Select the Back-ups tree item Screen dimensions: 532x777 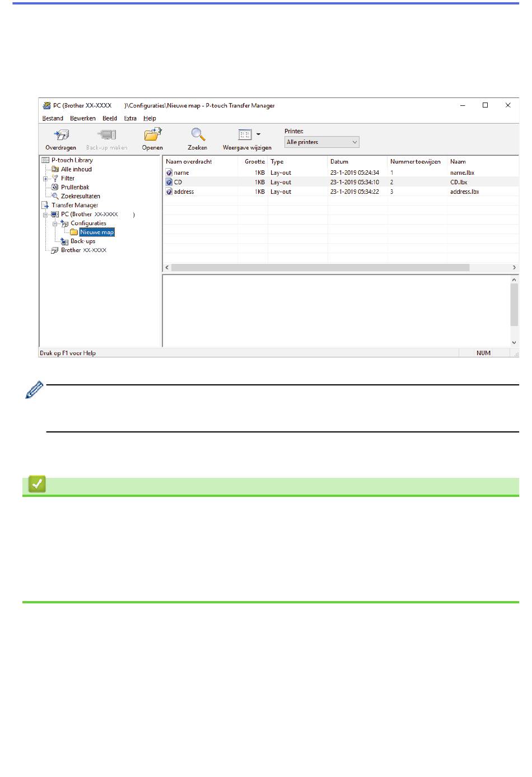click(83, 241)
